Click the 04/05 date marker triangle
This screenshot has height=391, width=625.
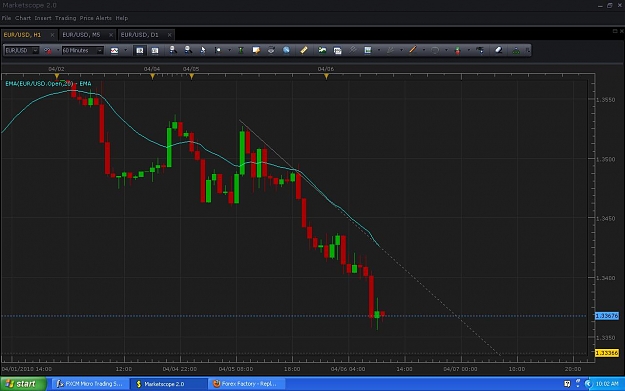(x=192, y=76)
